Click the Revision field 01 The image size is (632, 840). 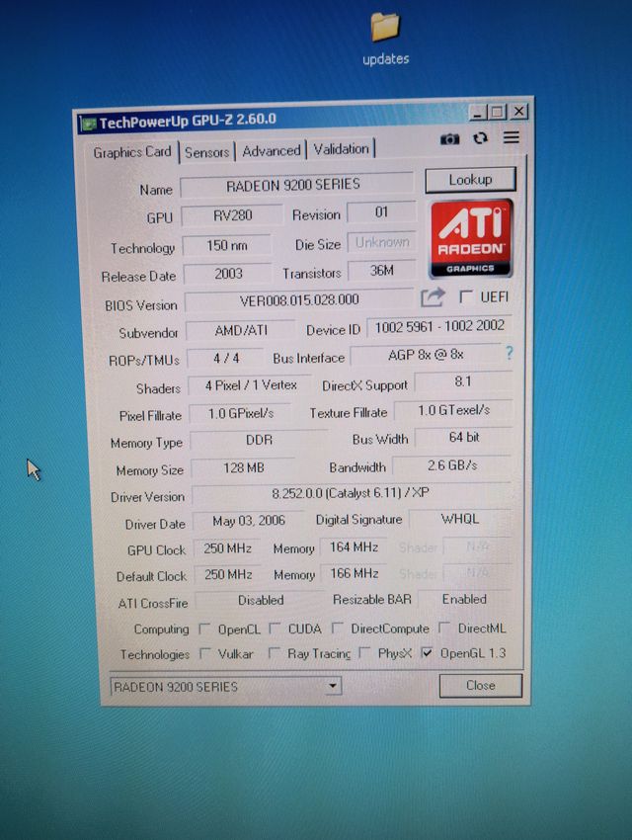(x=381, y=212)
